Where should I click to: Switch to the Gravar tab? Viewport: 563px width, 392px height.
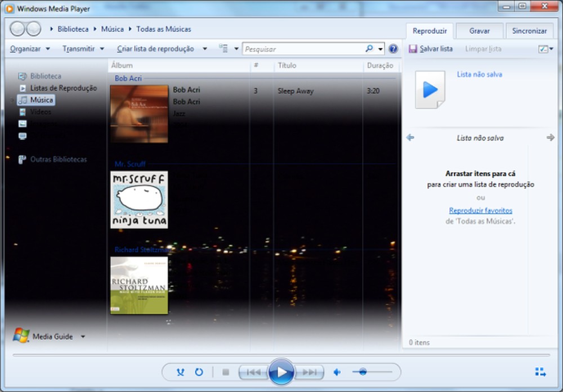click(x=479, y=31)
